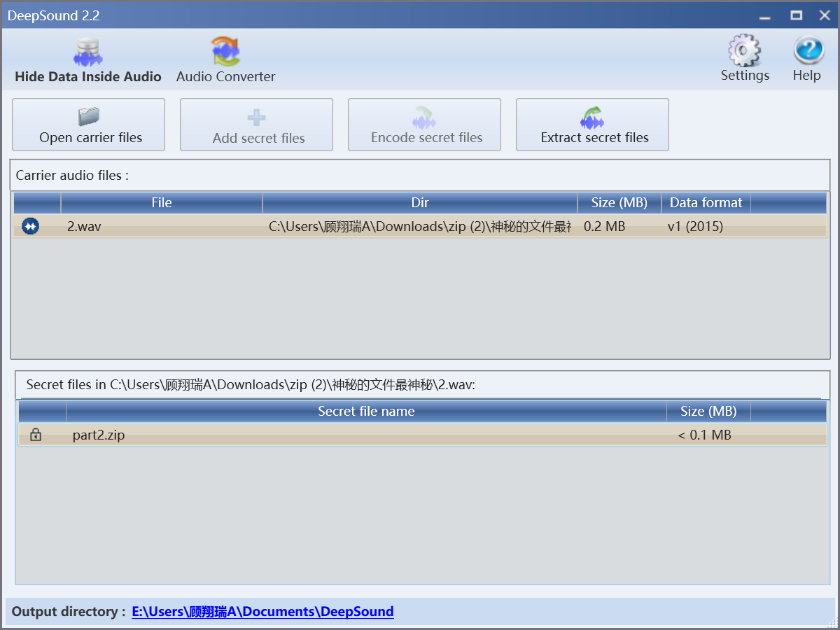Viewport: 840px width, 630px height.
Task: Click the secret files Size (MB) header
Action: pyautogui.click(x=708, y=411)
